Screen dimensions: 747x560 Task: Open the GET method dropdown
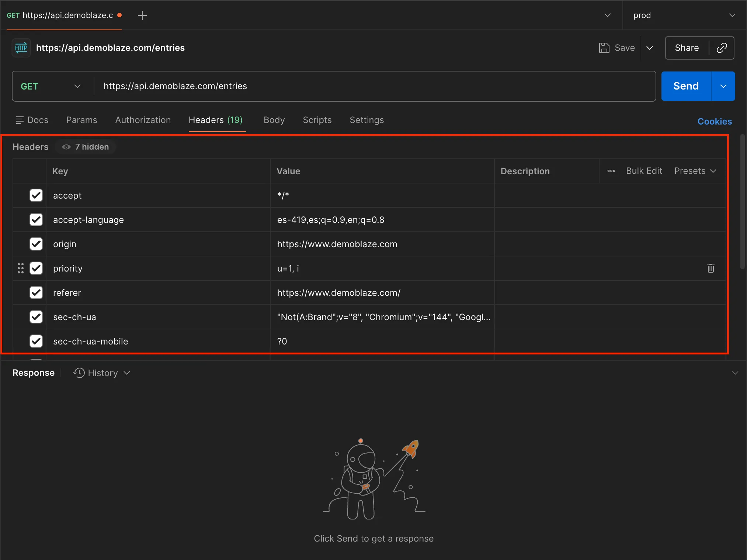click(x=51, y=86)
